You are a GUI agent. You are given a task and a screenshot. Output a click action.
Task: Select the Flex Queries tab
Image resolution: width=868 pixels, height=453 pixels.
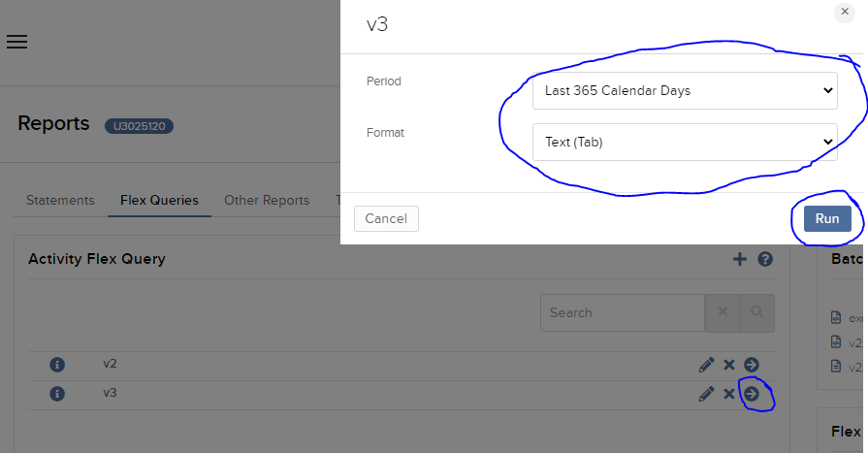[159, 201]
